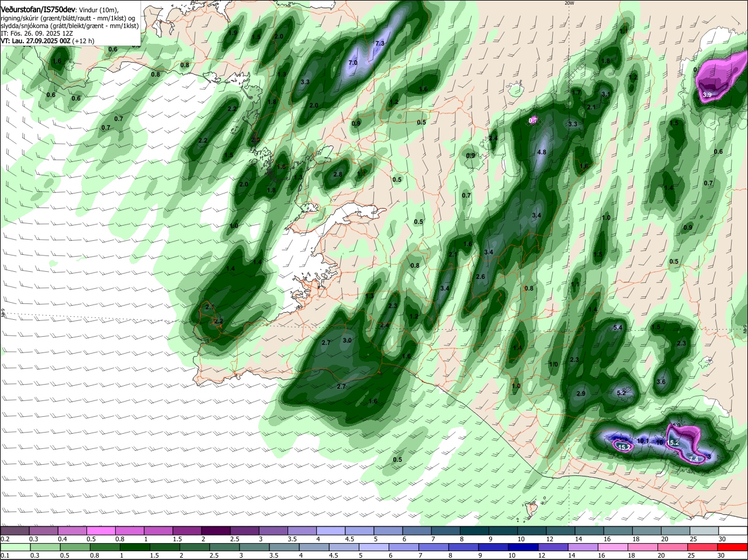Click the slydda/snjókoma legend description line

point(70,26)
